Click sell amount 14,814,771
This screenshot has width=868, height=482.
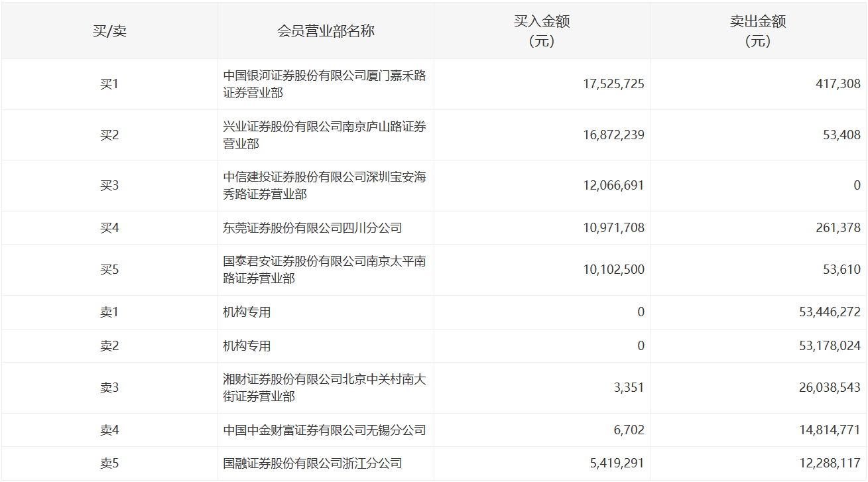(830, 430)
